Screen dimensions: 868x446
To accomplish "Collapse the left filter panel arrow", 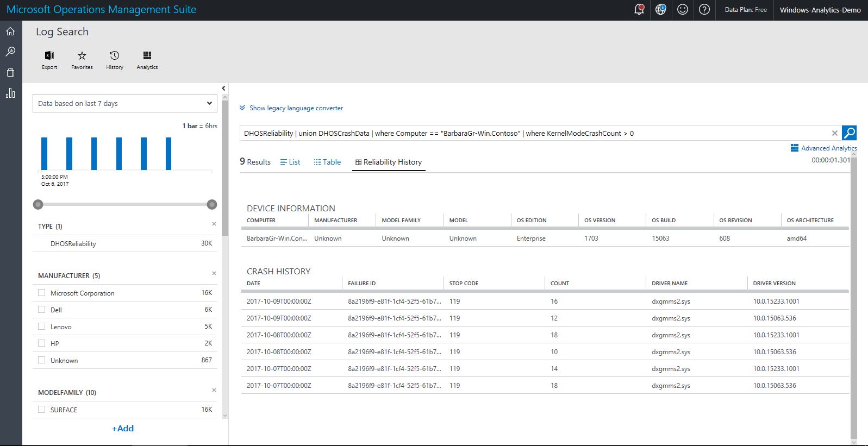I will 223,89.
